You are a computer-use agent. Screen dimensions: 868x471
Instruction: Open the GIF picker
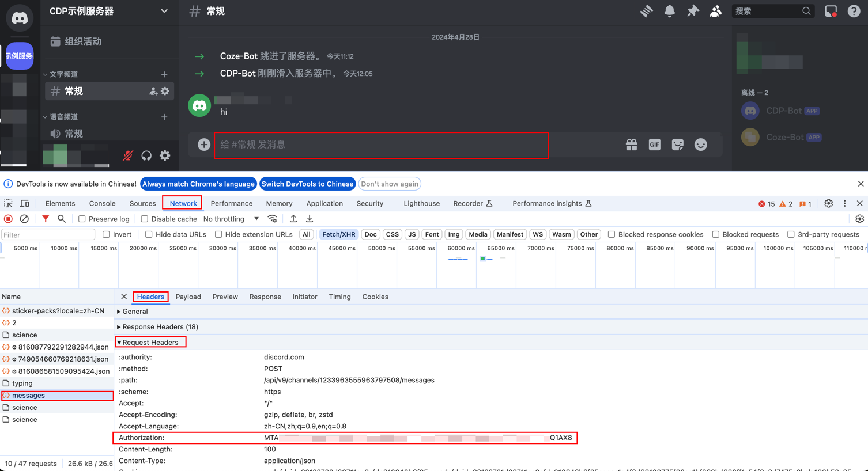pos(655,145)
